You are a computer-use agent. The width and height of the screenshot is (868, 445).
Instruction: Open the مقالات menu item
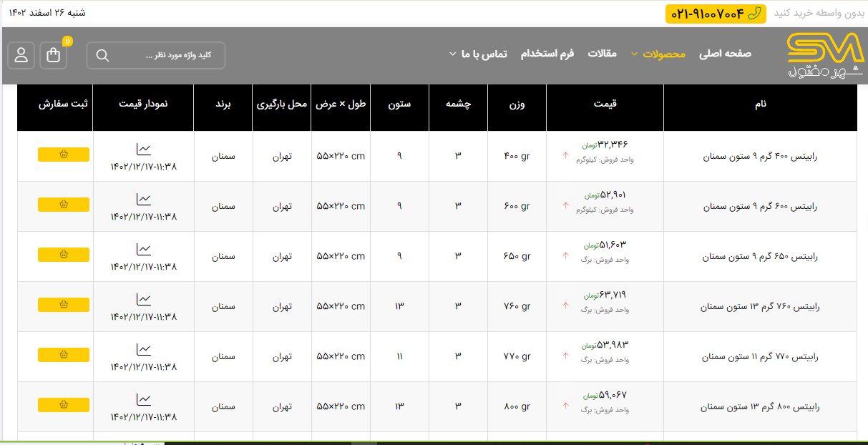(x=602, y=54)
